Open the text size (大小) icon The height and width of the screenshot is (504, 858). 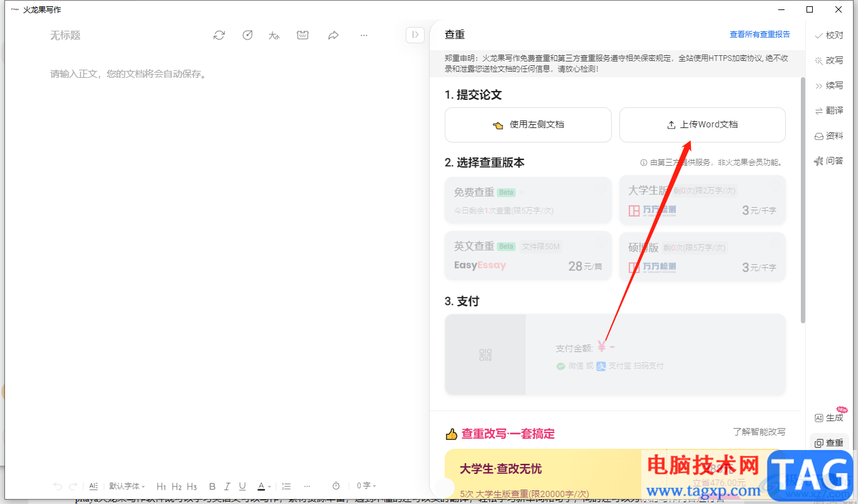tap(274, 35)
